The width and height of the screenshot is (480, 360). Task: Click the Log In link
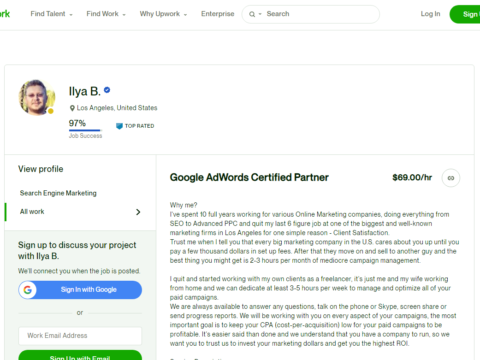pyautogui.click(x=430, y=14)
